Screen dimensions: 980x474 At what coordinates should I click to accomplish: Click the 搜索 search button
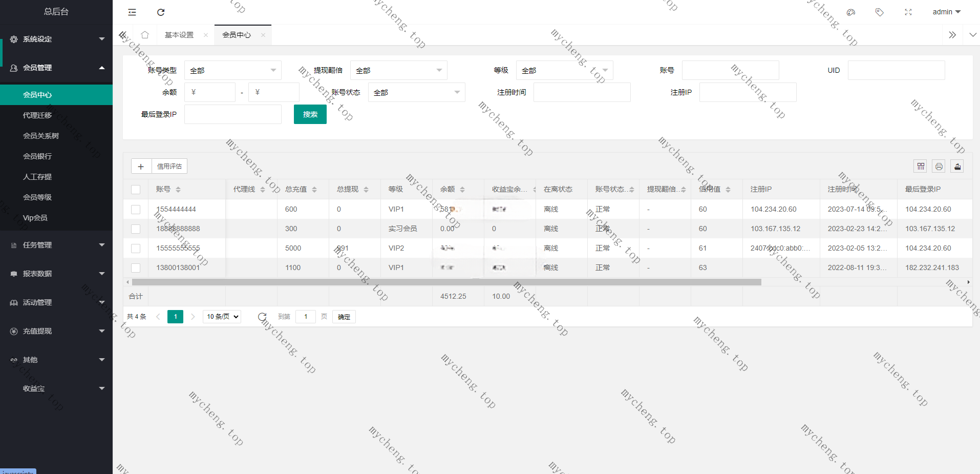310,114
